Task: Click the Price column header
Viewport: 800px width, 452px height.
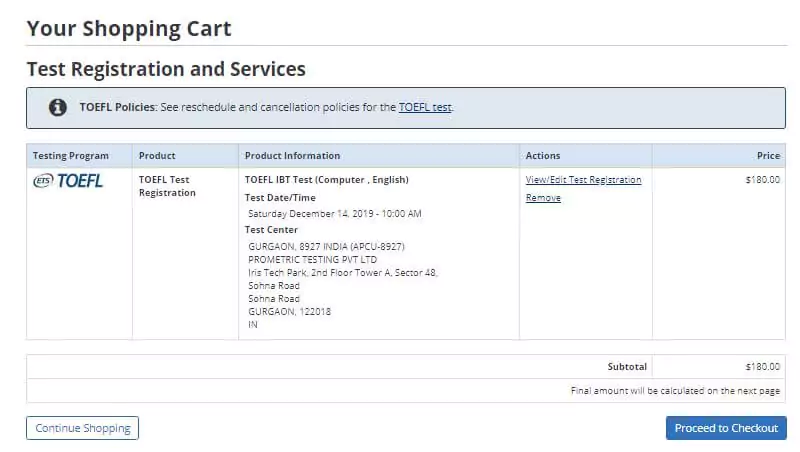Action: click(x=768, y=156)
